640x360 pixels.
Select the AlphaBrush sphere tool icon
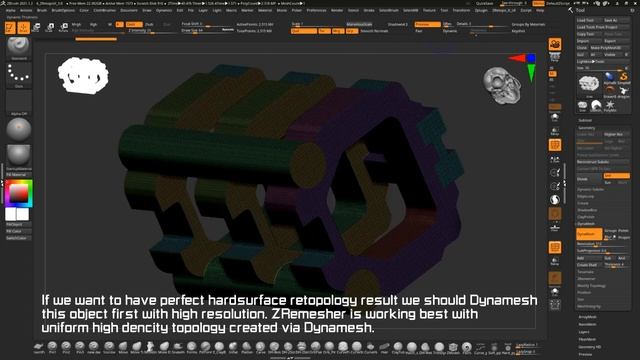click(x=609, y=77)
